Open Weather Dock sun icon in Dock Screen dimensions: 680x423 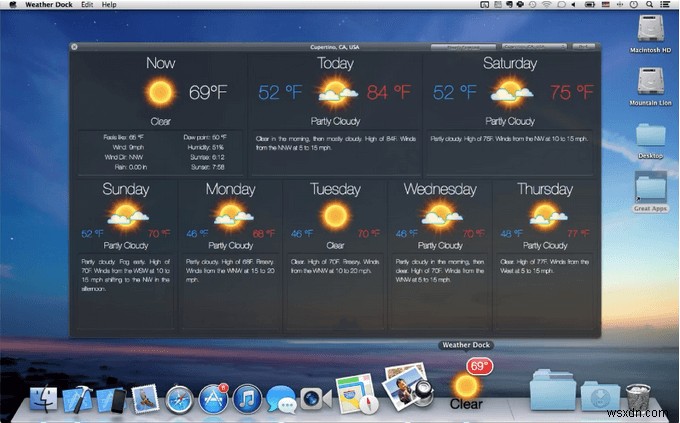tap(465, 385)
